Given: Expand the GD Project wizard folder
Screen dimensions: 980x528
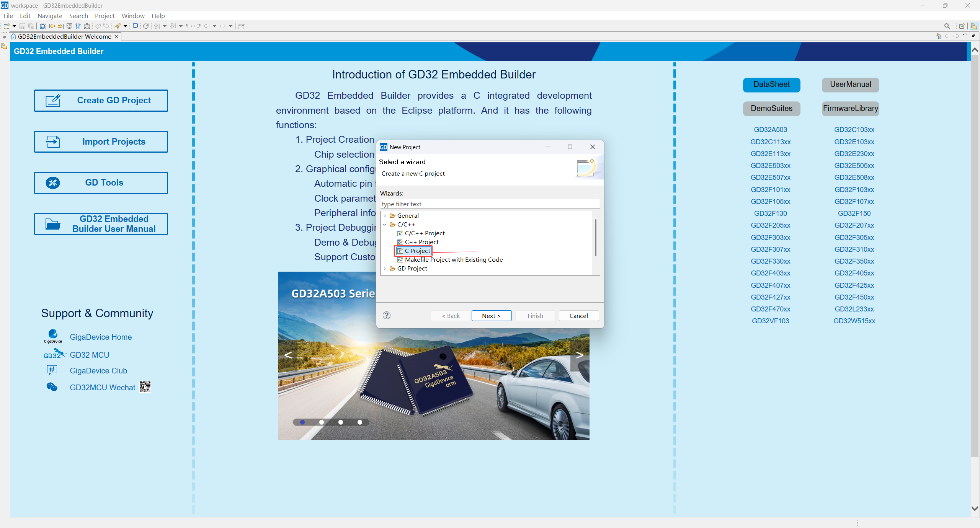Looking at the screenshot, I should 385,269.
